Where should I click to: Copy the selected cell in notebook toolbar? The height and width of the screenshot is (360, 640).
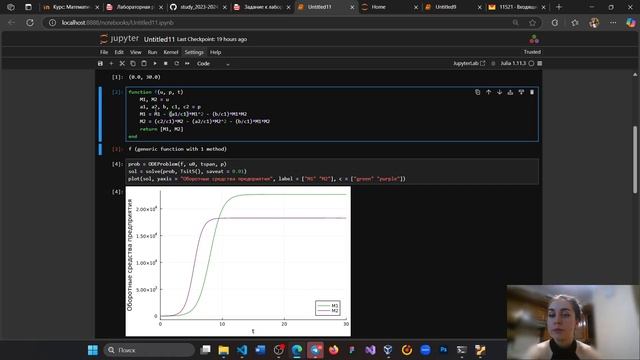(133, 64)
